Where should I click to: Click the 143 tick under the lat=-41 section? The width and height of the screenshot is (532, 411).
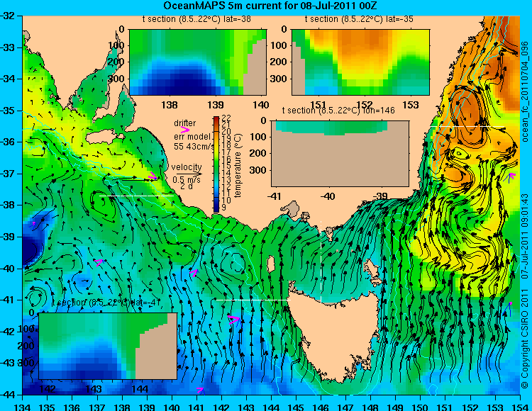(94, 388)
